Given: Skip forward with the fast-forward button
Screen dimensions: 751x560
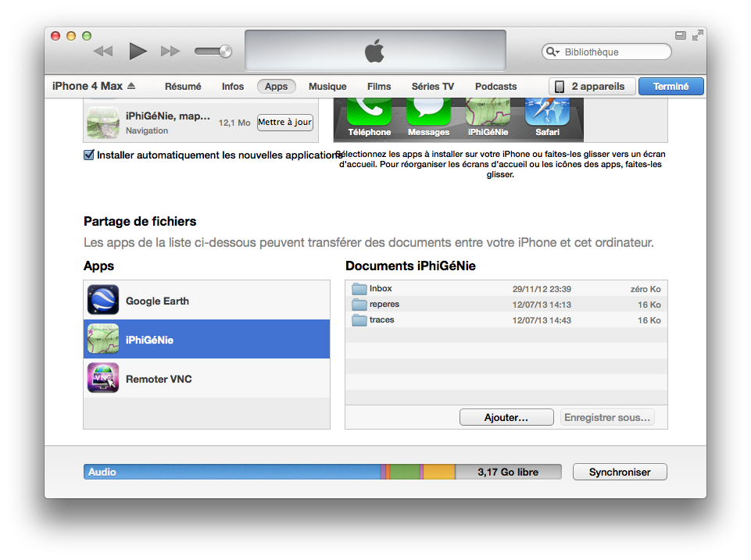Looking at the screenshot, I should [x=170, y=52].
